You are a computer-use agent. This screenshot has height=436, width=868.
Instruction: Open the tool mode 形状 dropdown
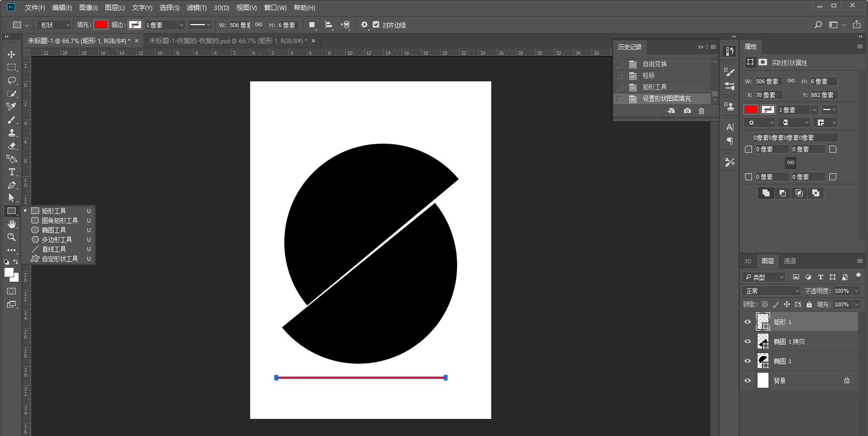pyautogui.click(x=55, y=25)
